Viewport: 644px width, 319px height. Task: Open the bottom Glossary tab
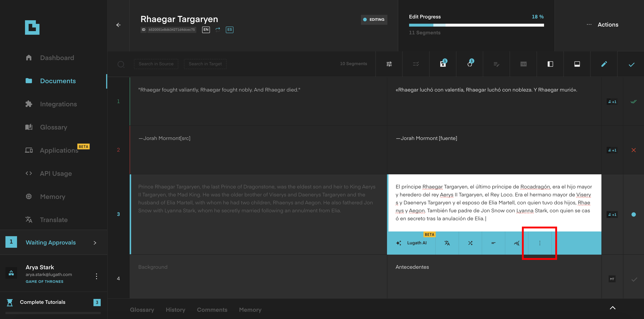[142, 310]
